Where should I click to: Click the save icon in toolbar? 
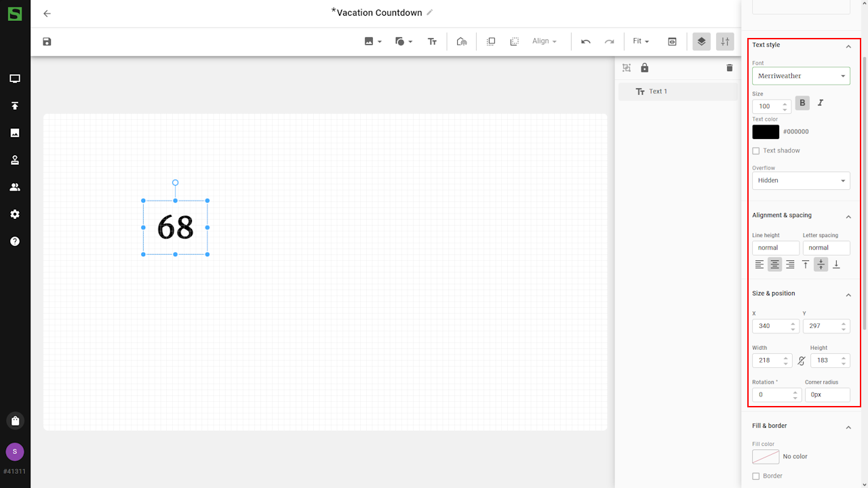(47, 41)
